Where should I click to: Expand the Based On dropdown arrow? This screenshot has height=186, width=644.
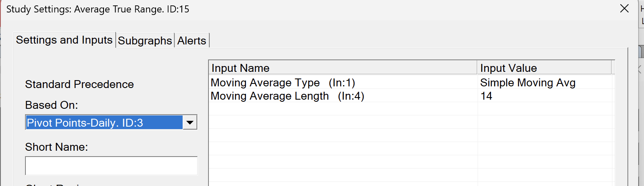(190, 122)
